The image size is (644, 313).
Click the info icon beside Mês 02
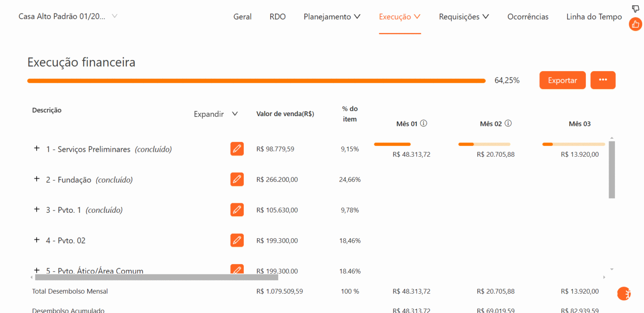click(508, 123)
